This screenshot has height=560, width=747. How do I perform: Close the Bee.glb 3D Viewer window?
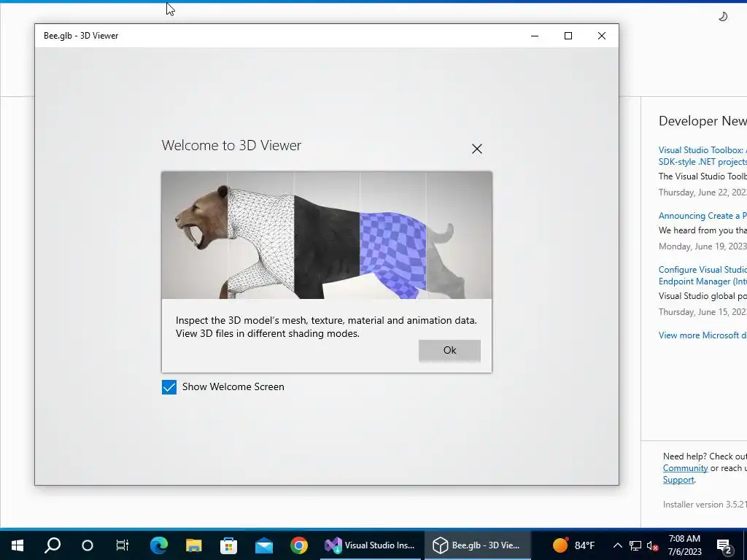pos(602,36)
